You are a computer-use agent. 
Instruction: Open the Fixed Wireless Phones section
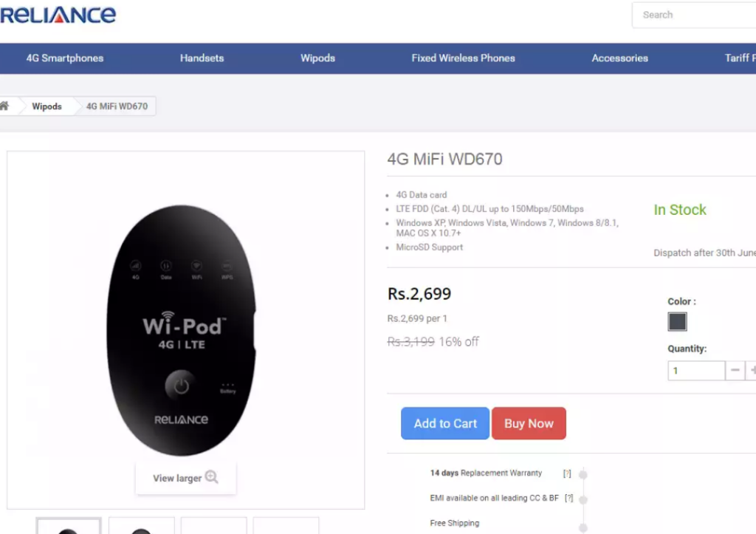pos(463,58)
